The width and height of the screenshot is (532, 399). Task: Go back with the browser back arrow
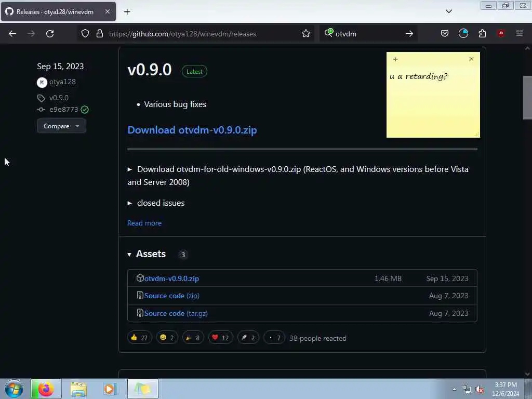pos(12,34)
